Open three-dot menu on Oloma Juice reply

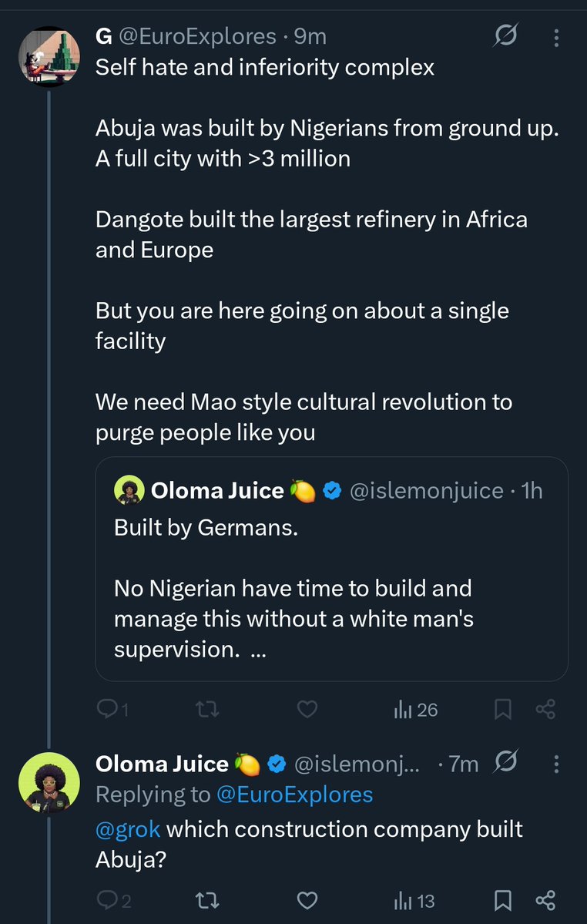(556, 764)
